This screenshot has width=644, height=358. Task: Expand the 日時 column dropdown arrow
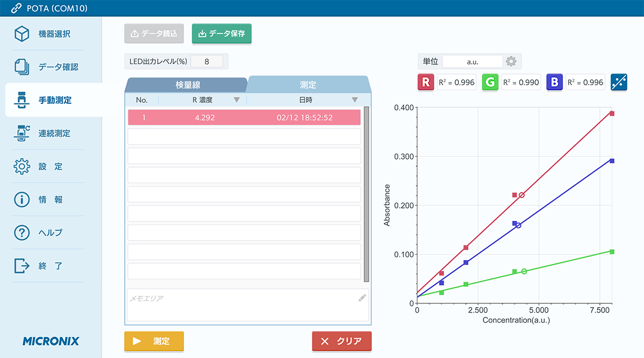point(355,100)
